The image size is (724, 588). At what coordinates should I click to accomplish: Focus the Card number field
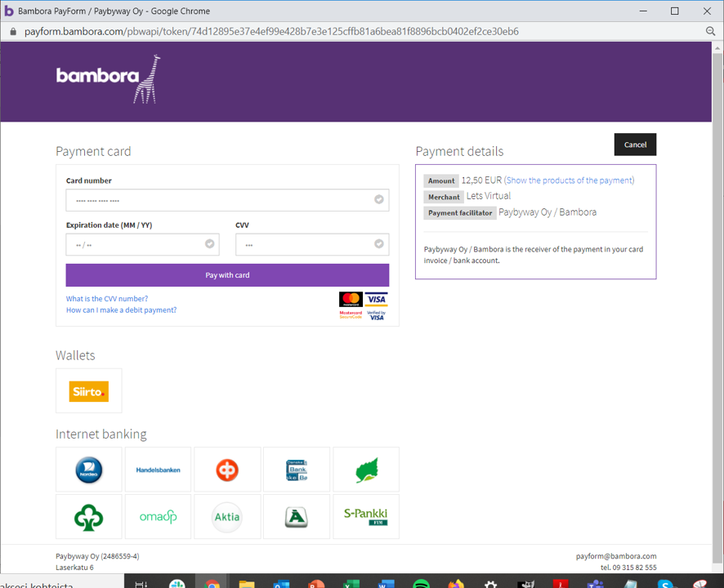(227, 200)
